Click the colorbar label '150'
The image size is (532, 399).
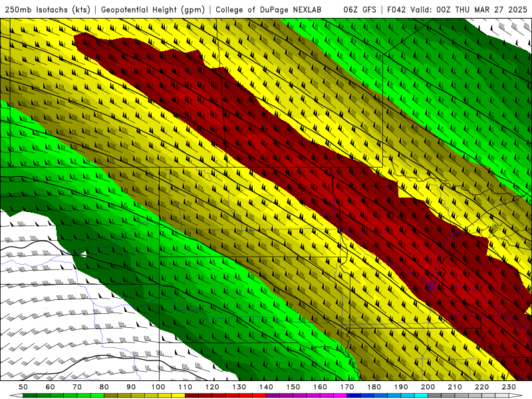pyautogui.click(x=293, y=387)
